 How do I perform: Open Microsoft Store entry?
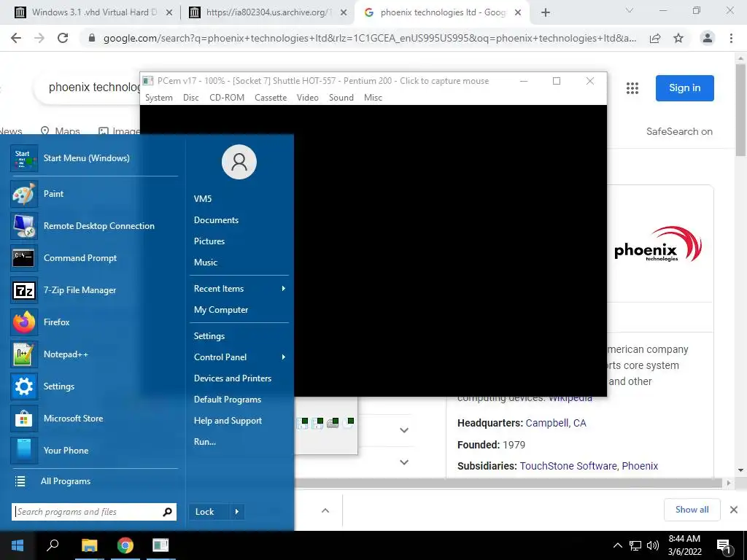point(94,419)
